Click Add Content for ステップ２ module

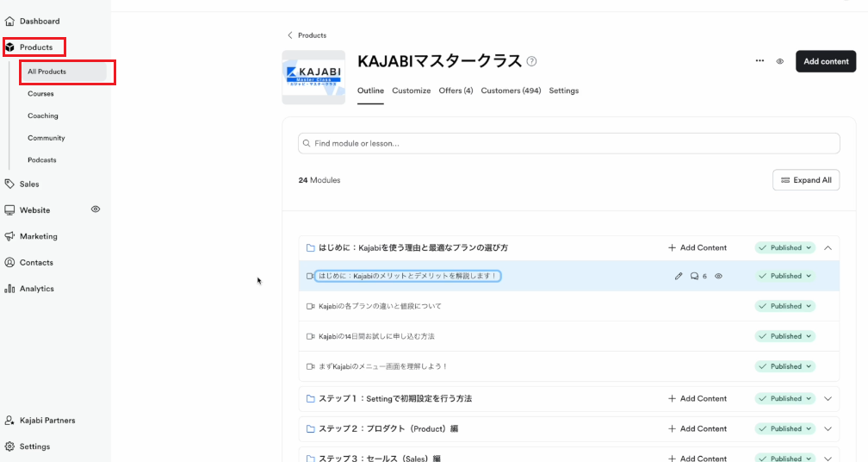coord(697,428)
